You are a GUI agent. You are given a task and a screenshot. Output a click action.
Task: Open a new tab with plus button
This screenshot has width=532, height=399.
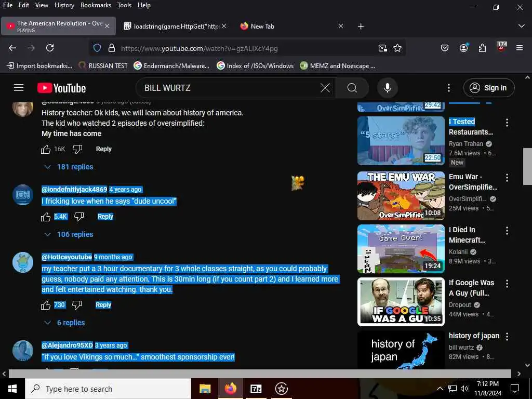[x=361, y=26]
